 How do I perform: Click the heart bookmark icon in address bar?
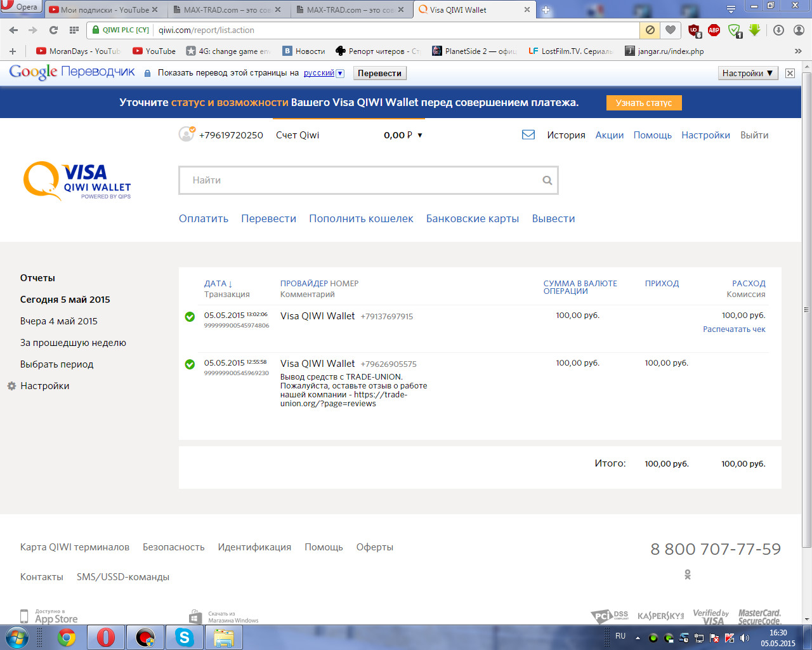pyautogui.click(x=670, y=30)
